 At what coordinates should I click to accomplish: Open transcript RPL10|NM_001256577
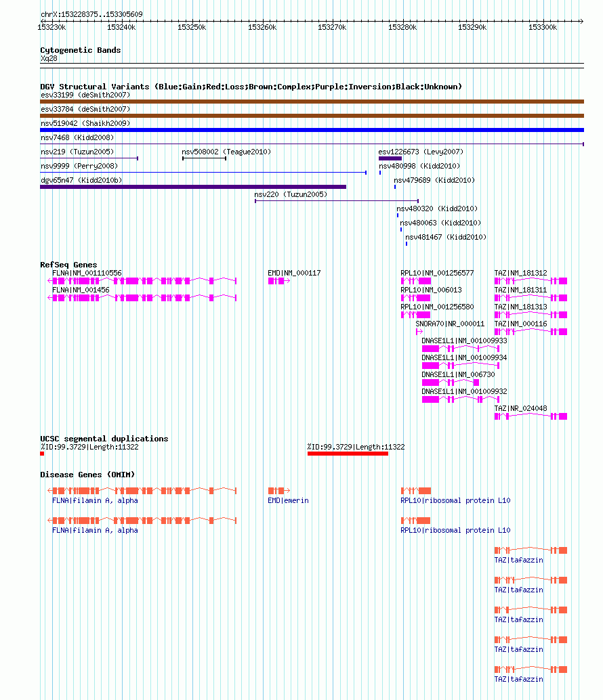point(416,281)
